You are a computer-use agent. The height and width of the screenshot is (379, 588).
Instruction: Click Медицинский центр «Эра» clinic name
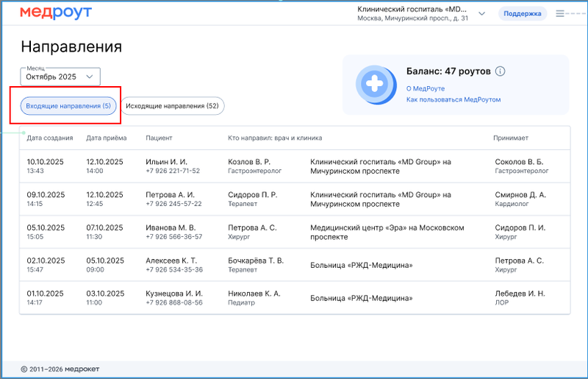387,232
